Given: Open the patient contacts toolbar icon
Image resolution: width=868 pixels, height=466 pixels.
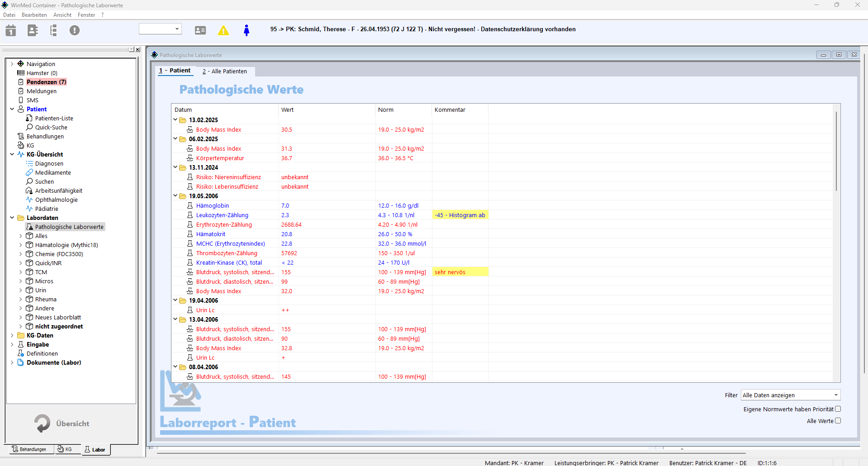Looking at the screenshot, I should click(33, 30).
